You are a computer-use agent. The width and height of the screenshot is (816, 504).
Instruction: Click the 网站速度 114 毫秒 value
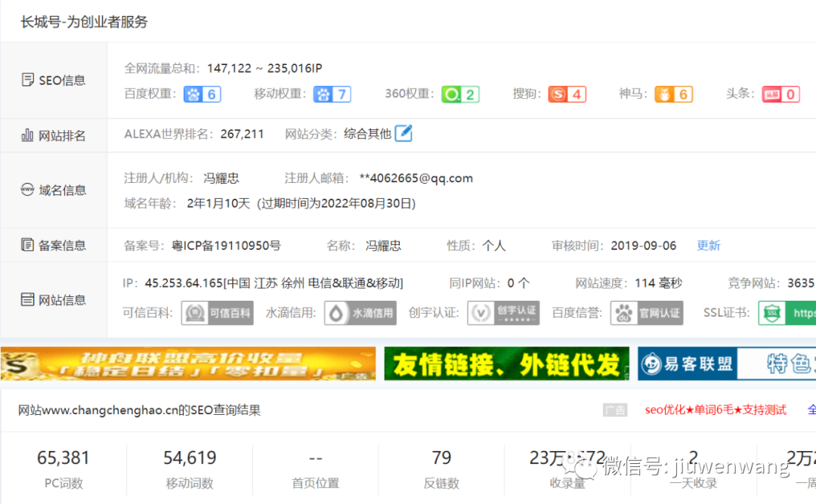[x=658, y=283]
